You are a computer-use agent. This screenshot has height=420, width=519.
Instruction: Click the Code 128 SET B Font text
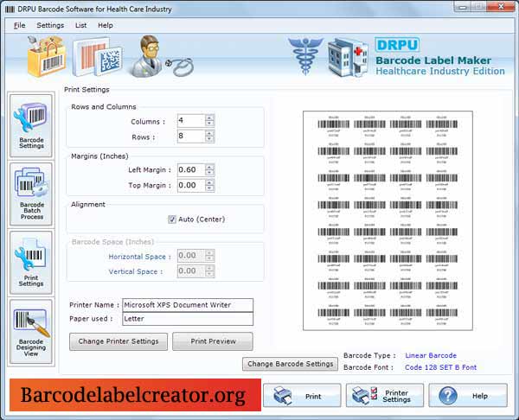[x=440, y=367]
